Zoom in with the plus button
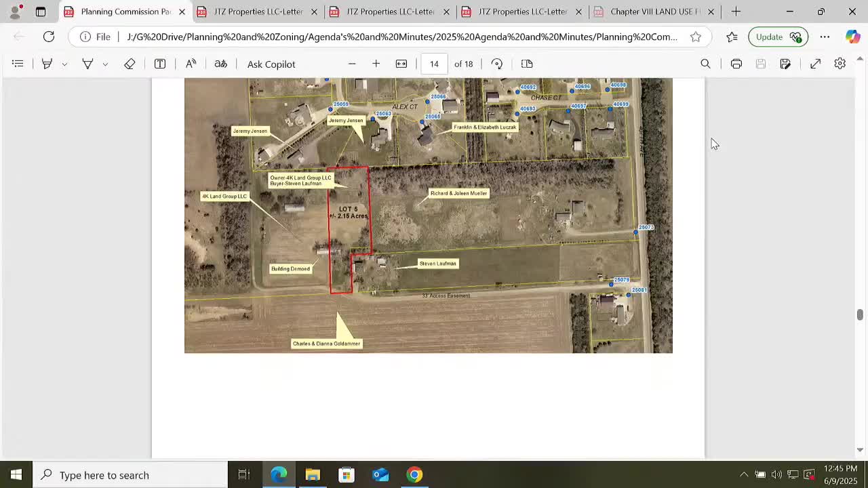Viewport: 868px width, 488px height. point(376,64)
